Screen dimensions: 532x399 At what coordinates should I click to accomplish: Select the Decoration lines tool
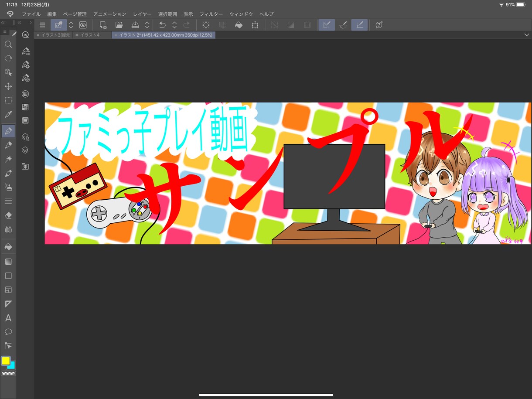8,201
